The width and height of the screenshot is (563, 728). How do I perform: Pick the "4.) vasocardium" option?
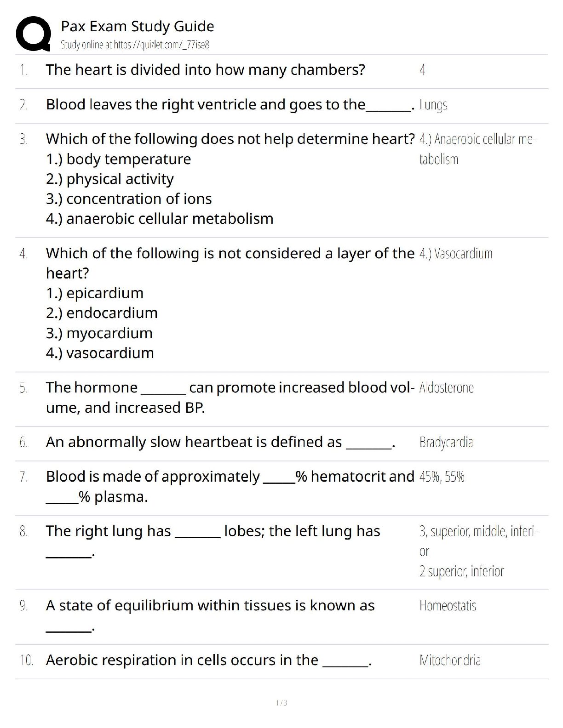click(100, 353)
